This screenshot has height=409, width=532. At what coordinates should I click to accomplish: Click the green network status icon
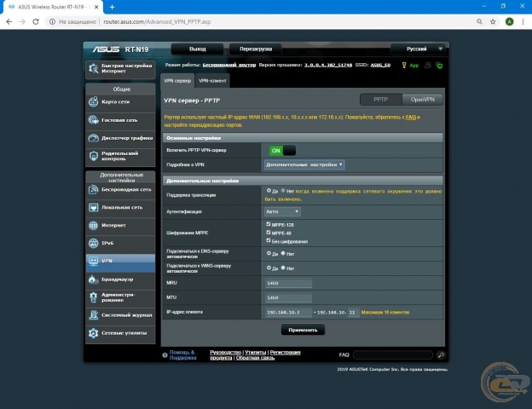tap(439, 66)
